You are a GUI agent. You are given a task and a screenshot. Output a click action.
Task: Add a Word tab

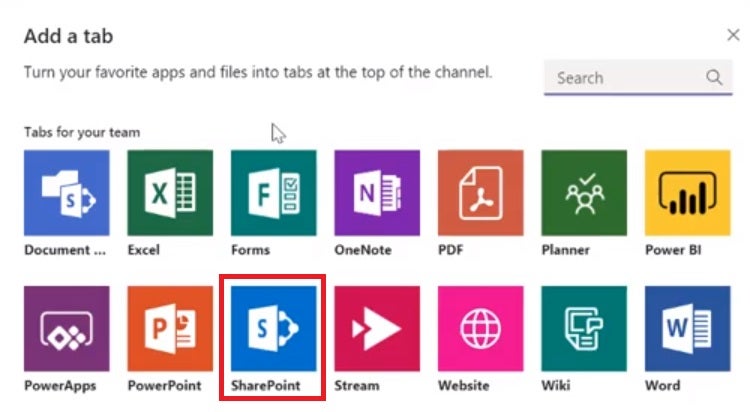tap(688, 329)
